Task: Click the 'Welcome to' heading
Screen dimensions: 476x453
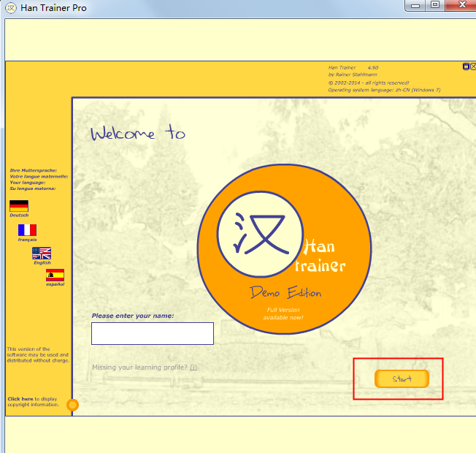Action: tap(138, 133)
